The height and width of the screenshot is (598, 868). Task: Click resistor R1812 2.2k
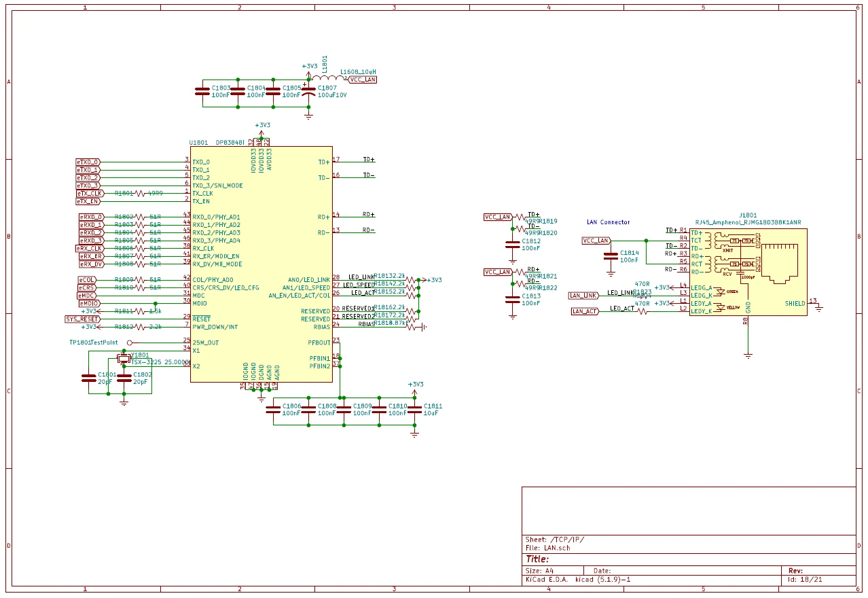pyautogui.click(x=140, y=327)
